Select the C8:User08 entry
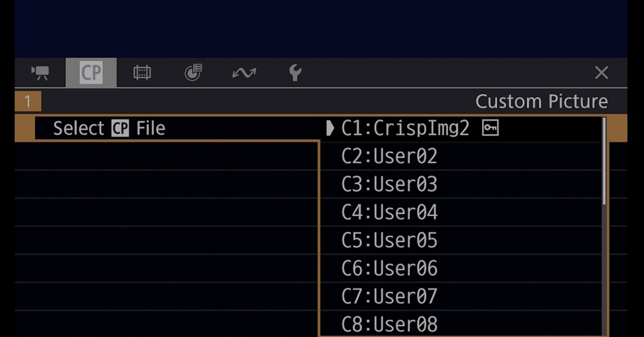Viewport: 644px width, 337px height. click(x=389, y=324)
